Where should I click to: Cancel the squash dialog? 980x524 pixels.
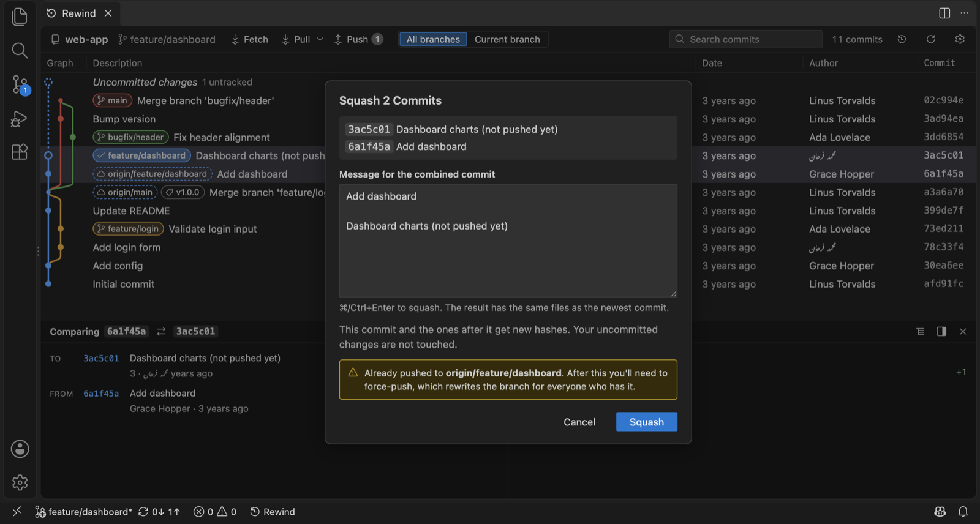(x=579, y=422)
